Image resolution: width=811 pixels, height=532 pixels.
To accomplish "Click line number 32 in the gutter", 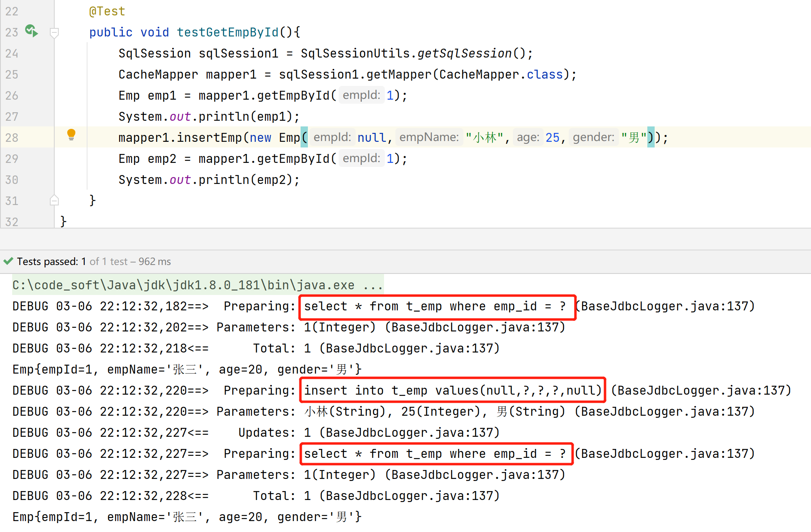I will click(12, 222).
